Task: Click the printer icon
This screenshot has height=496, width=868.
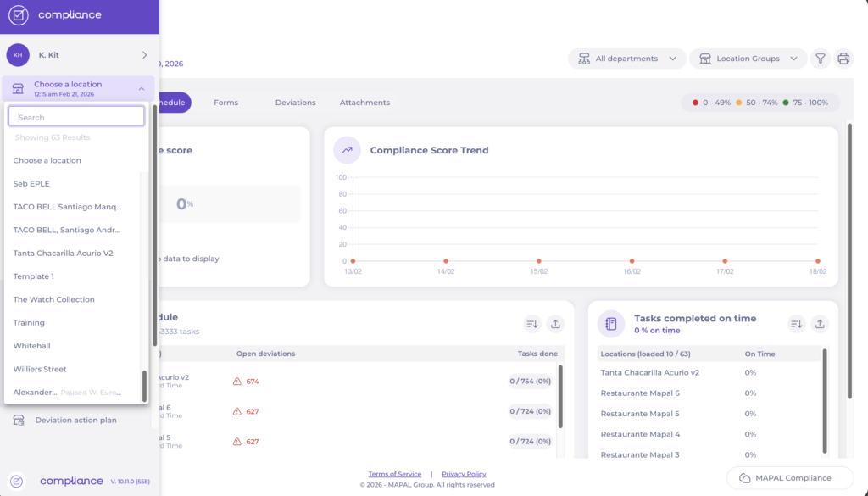Action: click(843, 59)
